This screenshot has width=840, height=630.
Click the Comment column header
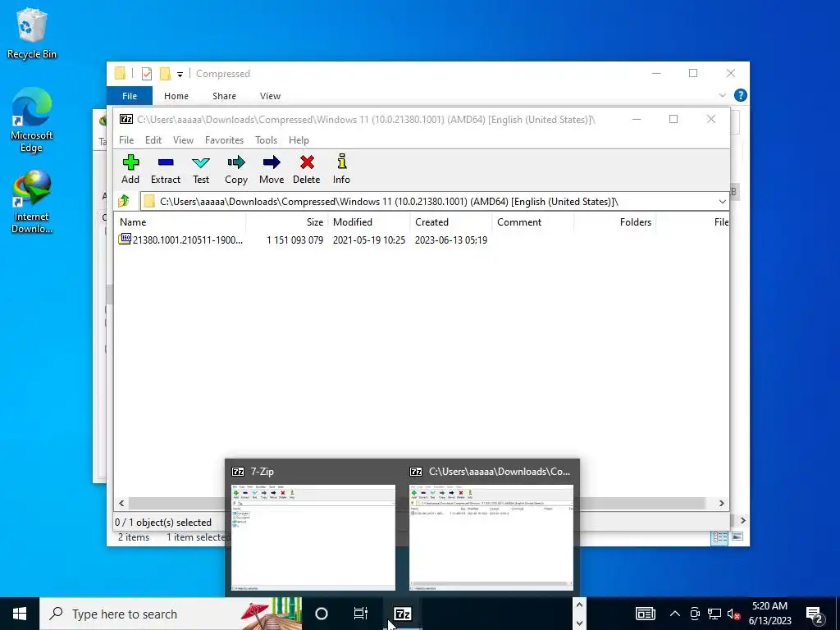coord(533,221)
